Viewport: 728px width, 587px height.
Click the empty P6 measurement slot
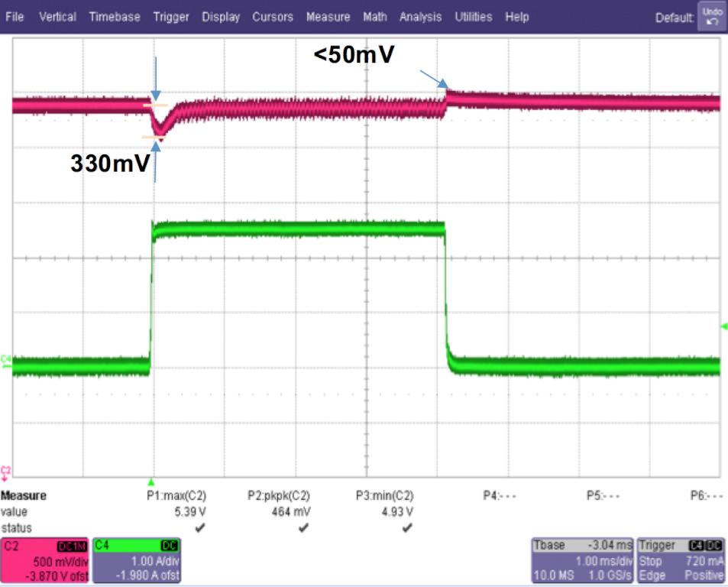click(x=706, y=495)
